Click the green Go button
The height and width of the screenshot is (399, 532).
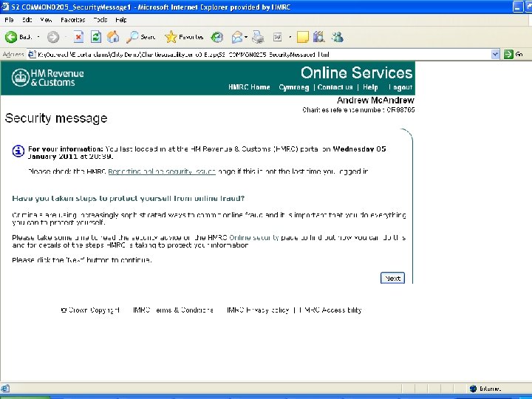(514, 54)
